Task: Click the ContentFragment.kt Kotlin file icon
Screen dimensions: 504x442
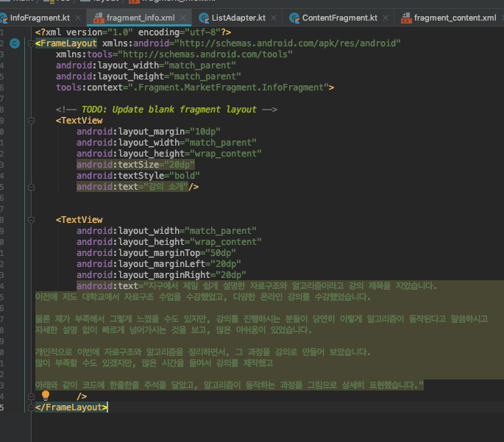Action: click(x=294, y=18)
